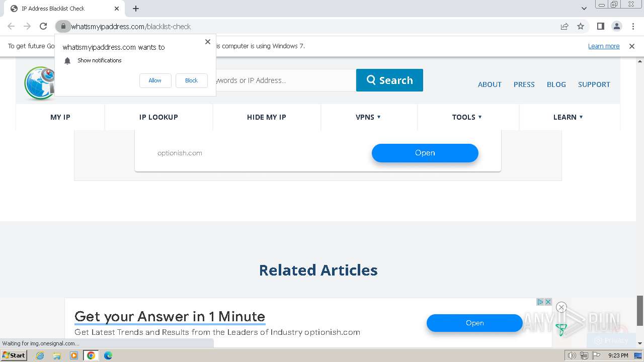
Task: Click the AdChoices triangle icon on the banner
Action: (540, 302)
